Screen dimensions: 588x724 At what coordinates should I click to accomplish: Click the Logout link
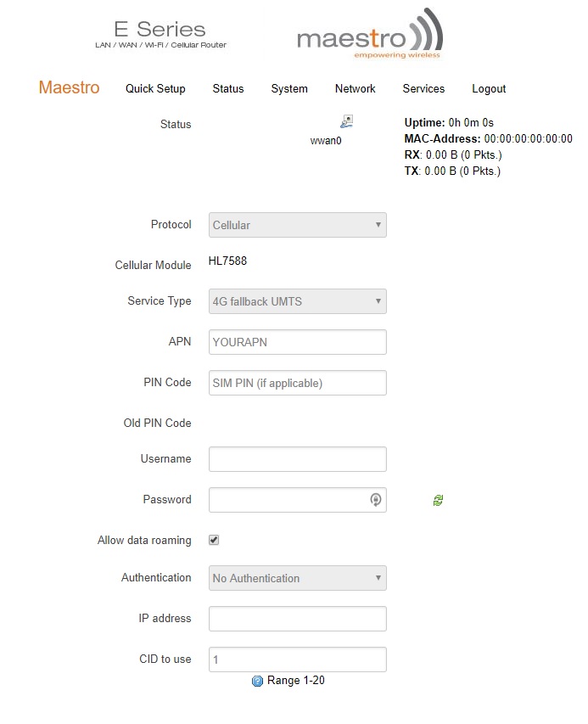(489, 88)
